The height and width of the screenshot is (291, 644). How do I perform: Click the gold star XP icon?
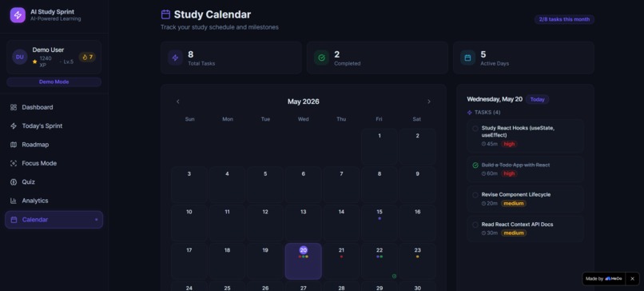[x=35, y=62]
